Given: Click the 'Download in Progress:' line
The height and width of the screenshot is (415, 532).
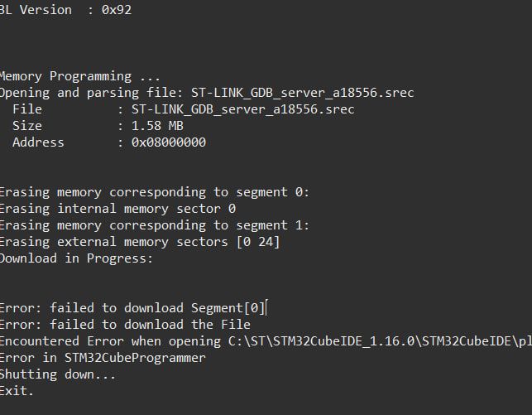Looking at the screenshot, I should (76, 258).
